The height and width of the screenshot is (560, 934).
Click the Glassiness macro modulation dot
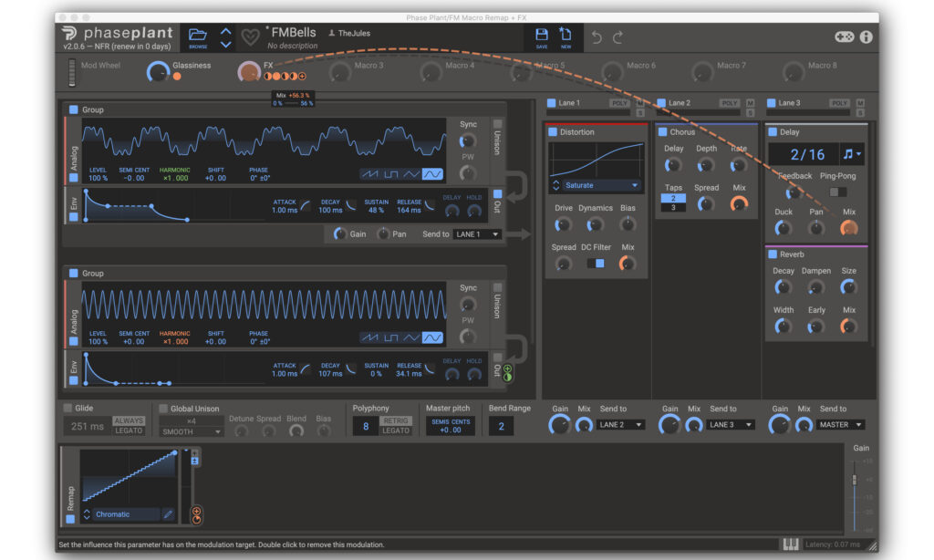pos(177,77)
